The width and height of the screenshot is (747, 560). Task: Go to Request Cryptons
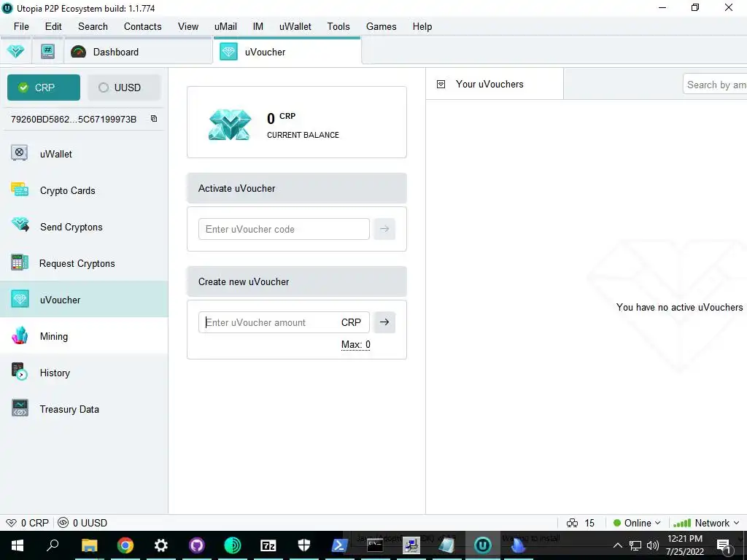tap(84, 263)
